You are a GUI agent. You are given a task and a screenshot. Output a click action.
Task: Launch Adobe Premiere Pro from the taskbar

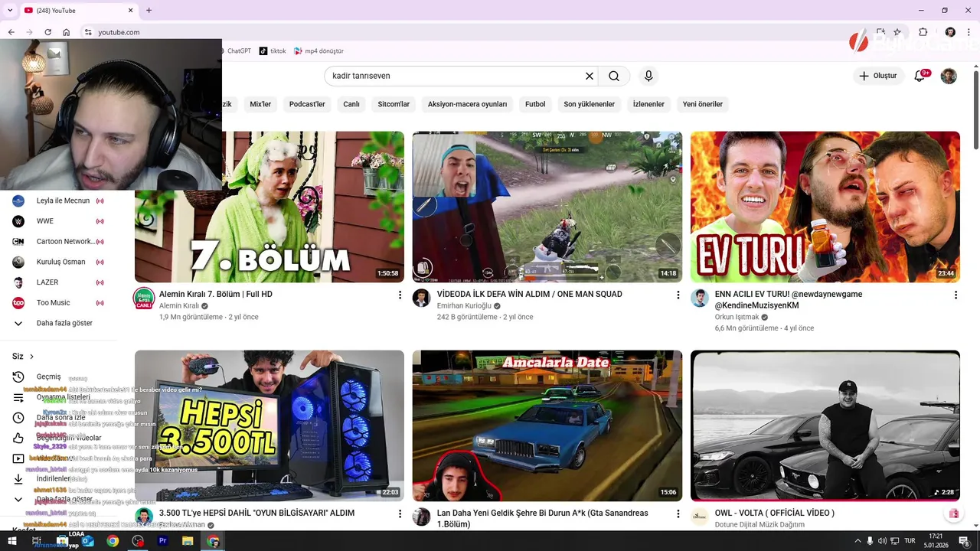[x=162, y=541]
